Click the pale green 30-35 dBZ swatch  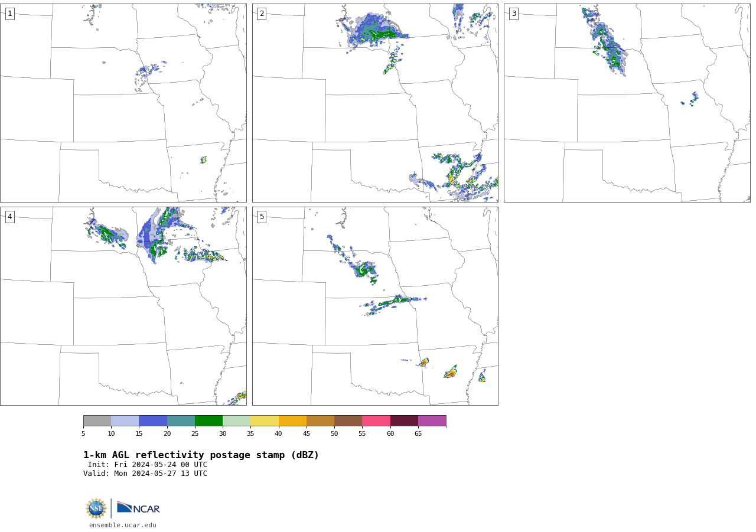pyautogui.click(x=237, y=420)
